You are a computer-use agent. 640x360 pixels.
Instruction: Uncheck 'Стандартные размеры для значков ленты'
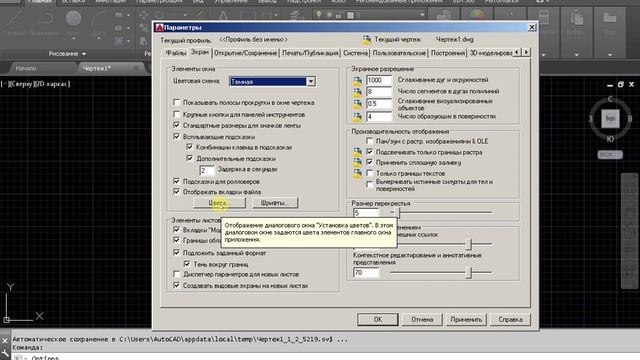click(x=176, y=125)
